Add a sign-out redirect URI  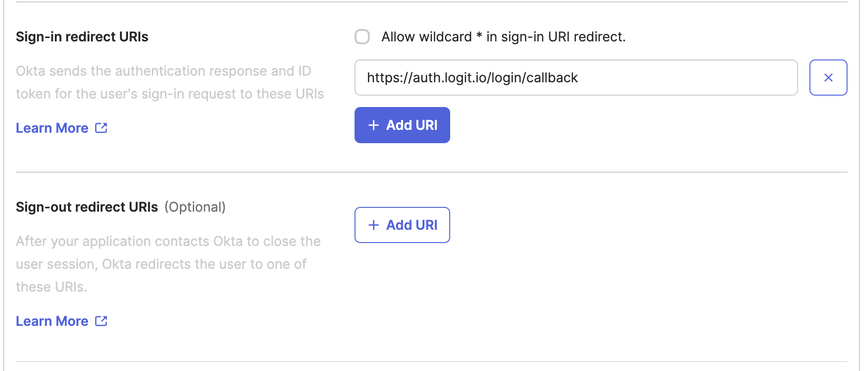[402, 225]
